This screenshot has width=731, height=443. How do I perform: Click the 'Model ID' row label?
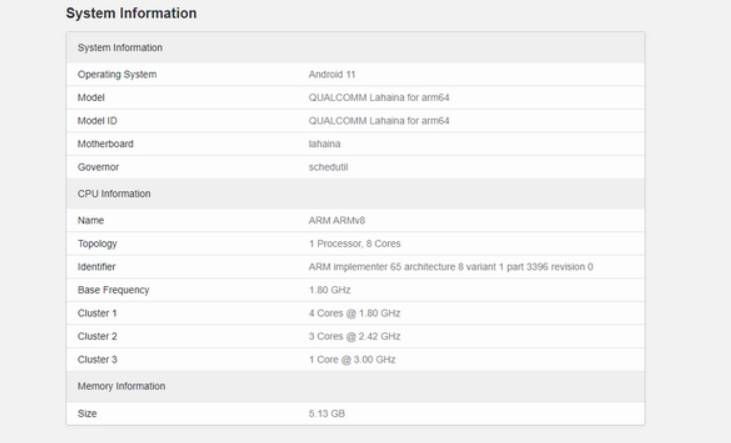click(97, 121)
